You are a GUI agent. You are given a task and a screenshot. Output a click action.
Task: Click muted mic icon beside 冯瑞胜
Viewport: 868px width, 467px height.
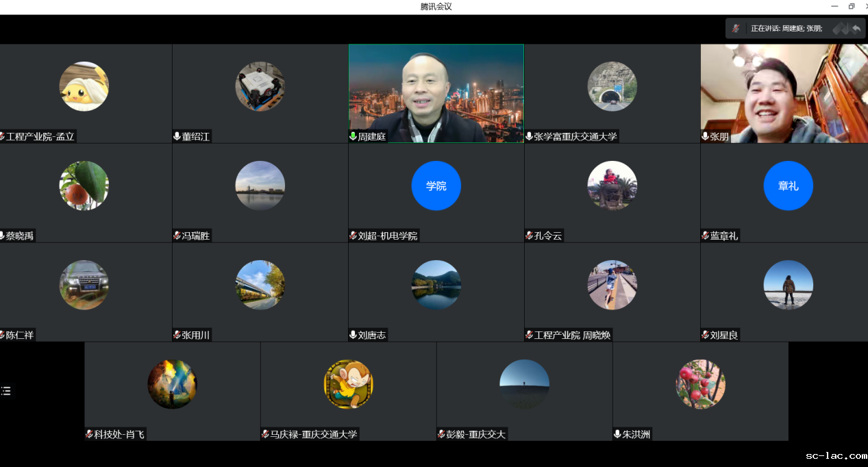tap(177, 236)
